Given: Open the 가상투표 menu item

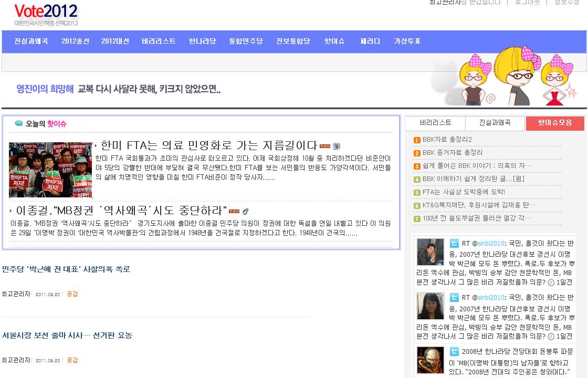Looking at the screenshot, I should pyautogui.click(x=407, y=41).
